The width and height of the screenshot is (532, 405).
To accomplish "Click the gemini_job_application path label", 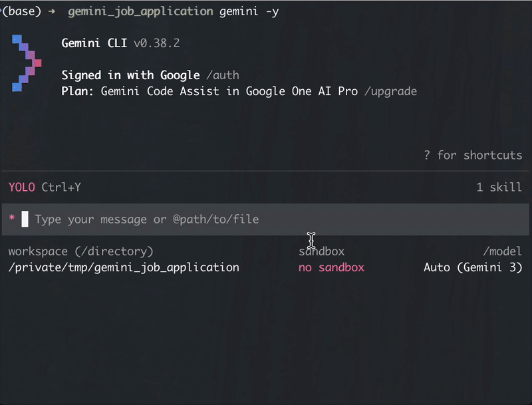I will (x=140, y=11).
